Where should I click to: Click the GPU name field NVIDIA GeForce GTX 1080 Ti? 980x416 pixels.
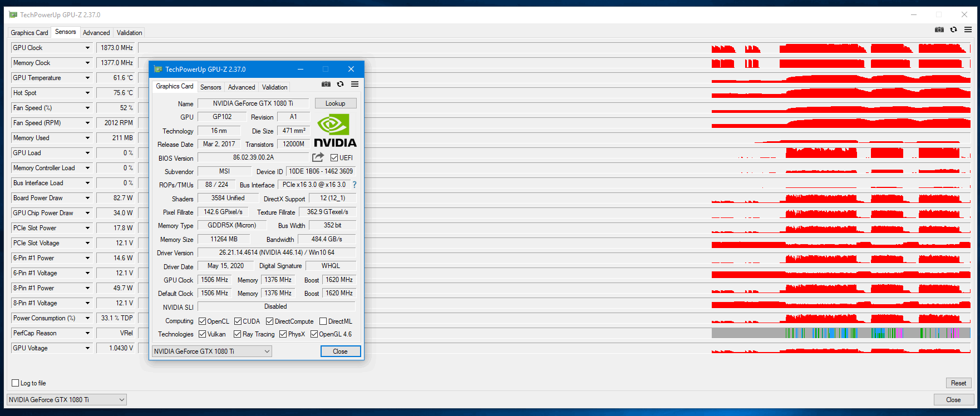(x=253, y=103)
